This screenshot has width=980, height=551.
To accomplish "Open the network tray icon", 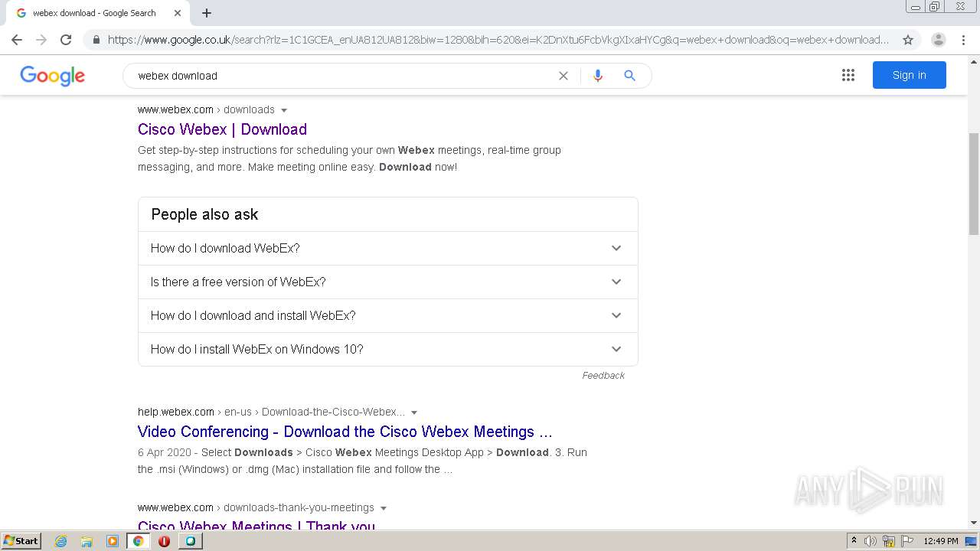I will (889, 541).
